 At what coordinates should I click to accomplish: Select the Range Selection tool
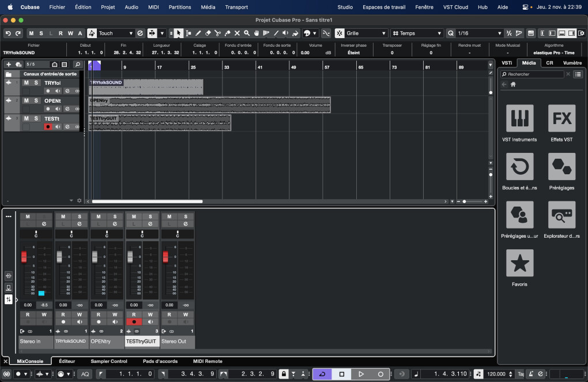(189, 33)
